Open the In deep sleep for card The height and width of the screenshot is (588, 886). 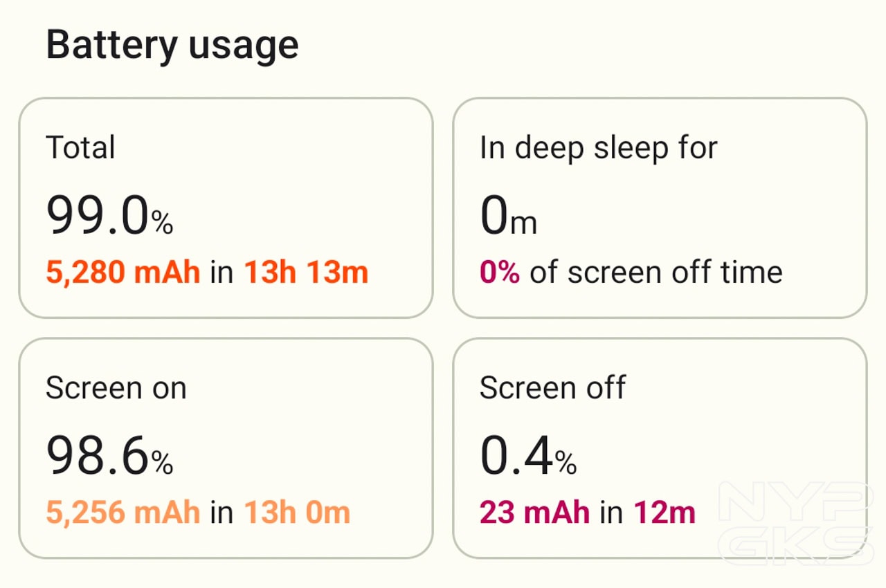click(659, 208)
